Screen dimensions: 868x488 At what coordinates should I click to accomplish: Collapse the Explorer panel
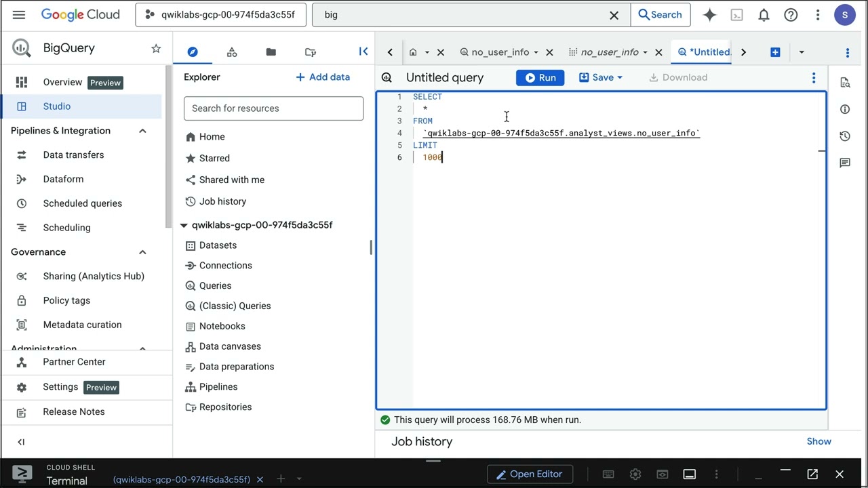363,52
